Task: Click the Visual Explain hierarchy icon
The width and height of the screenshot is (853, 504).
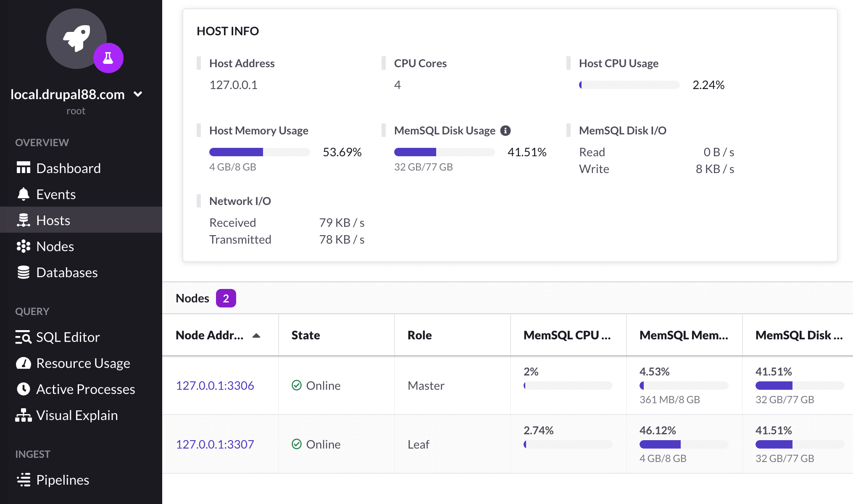Action: click(x=24, y=415)
